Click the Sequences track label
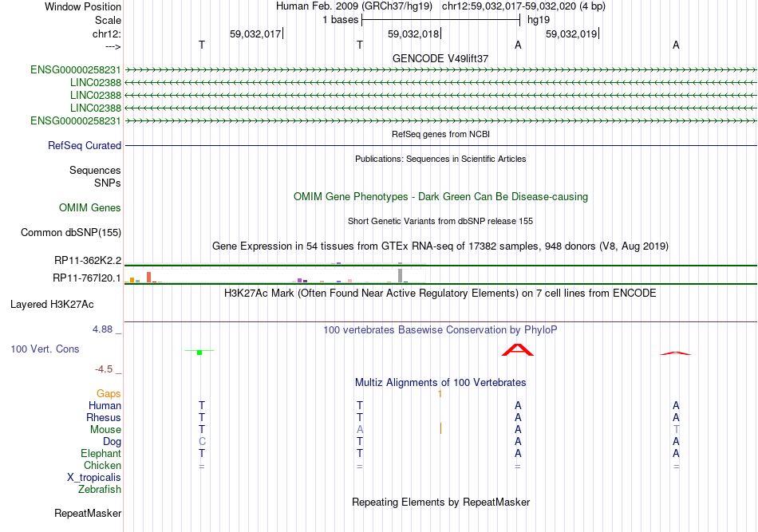 click(95, 170)
